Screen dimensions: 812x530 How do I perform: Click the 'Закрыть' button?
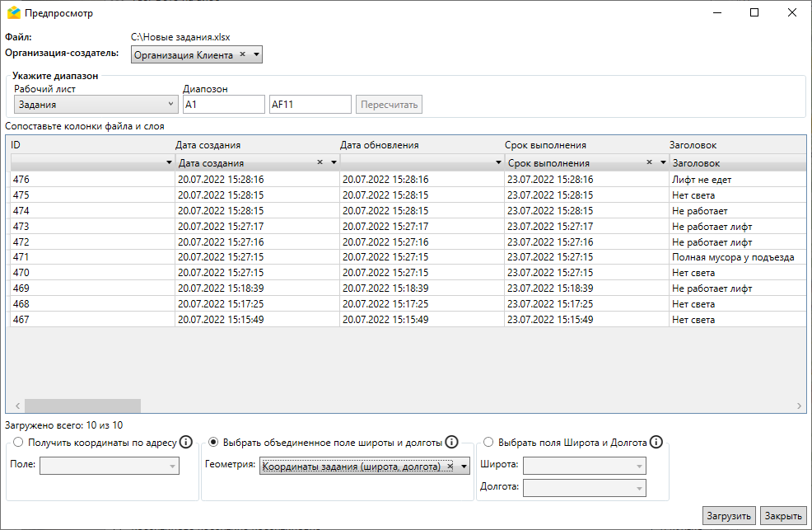pyautogui.click(x=782, y=516)
